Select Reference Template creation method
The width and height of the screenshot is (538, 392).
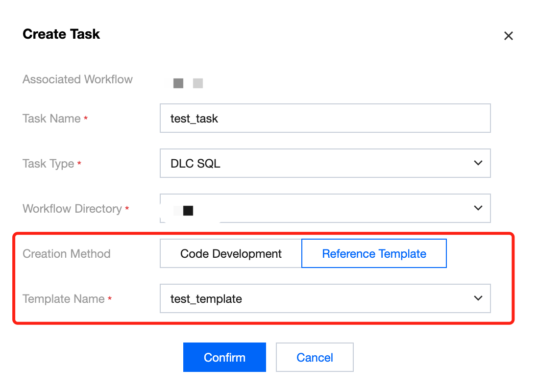pos(374,254)
